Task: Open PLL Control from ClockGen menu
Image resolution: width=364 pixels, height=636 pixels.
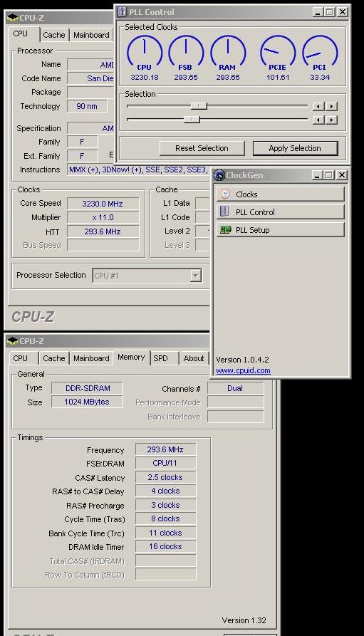Action: click(x=281, y=212)
